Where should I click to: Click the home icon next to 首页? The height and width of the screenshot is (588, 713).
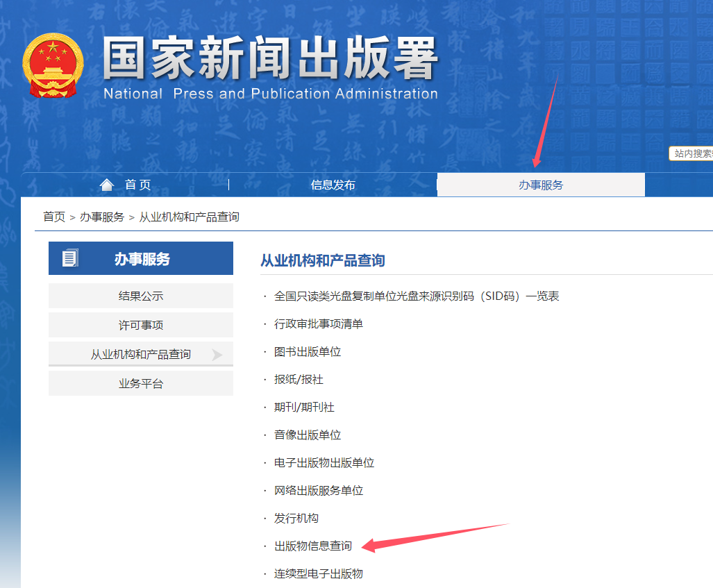[106, 184]
